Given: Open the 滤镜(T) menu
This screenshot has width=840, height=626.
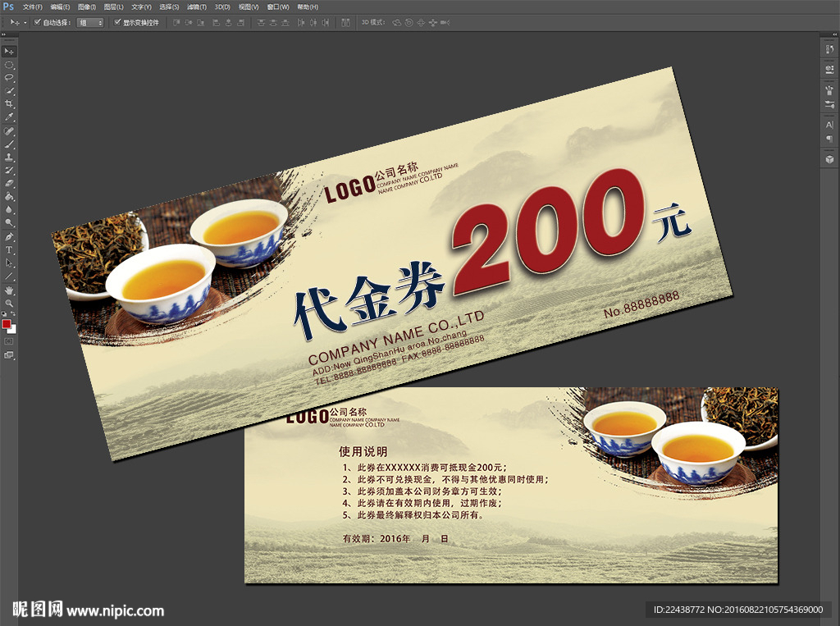Looking at the screenshot, I should pos(197,7).
